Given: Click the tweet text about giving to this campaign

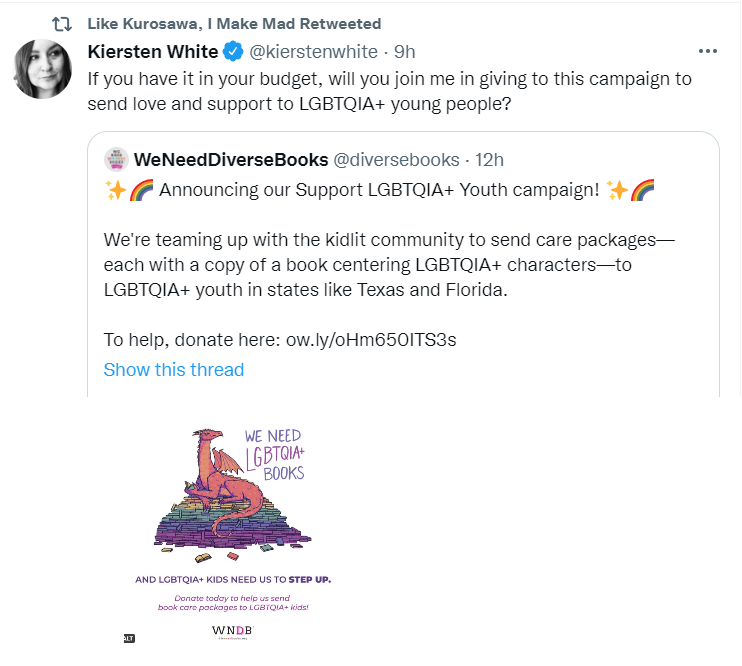Looking at the screenshot, I should 389,91.
